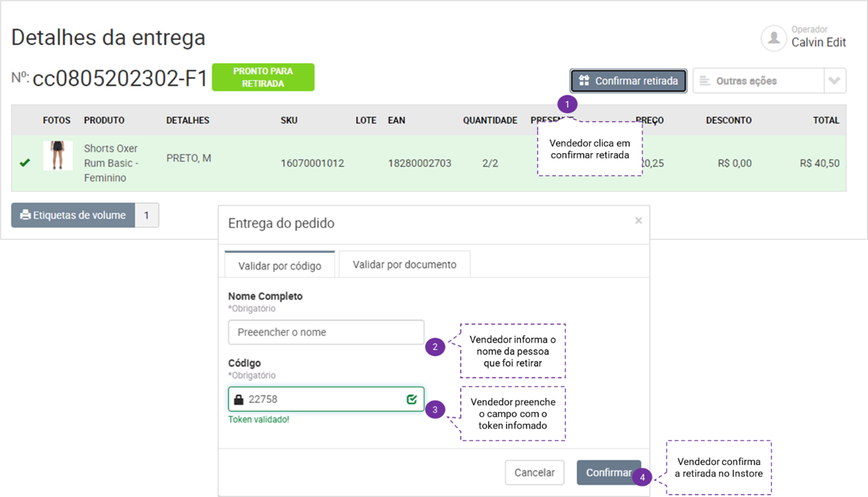Click the FOTOS column header

pos(57,120)
